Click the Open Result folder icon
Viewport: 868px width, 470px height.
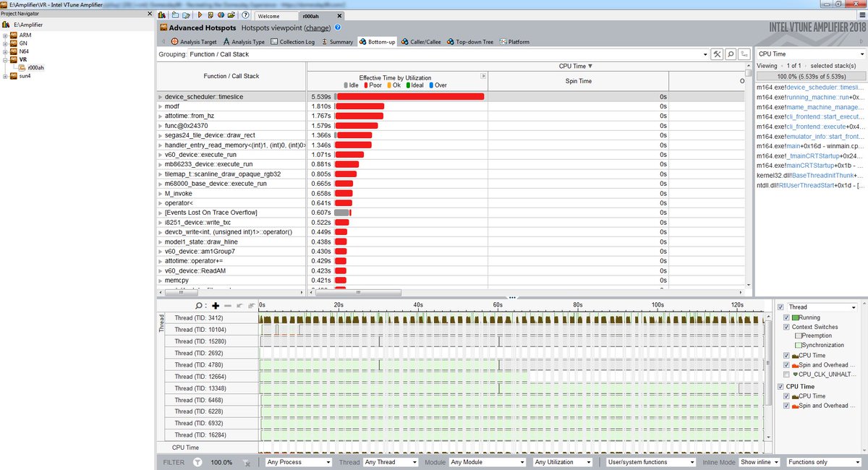point(231,15)
